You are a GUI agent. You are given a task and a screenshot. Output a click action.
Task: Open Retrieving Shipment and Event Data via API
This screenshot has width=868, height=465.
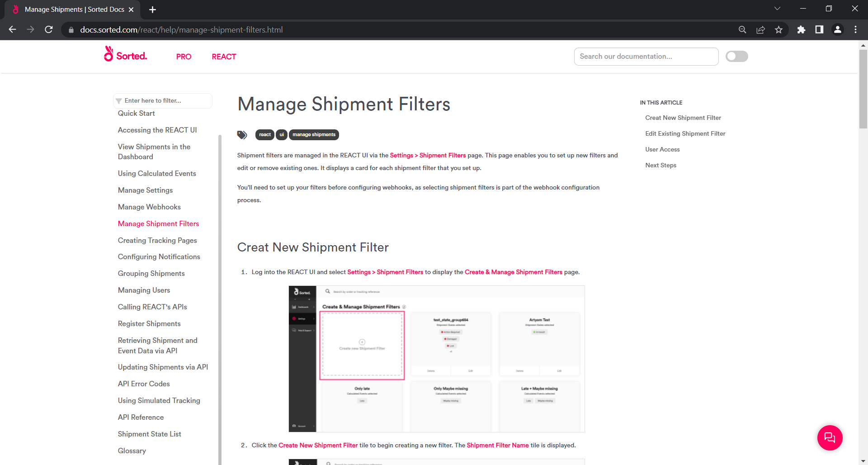(x=157, y=345)
